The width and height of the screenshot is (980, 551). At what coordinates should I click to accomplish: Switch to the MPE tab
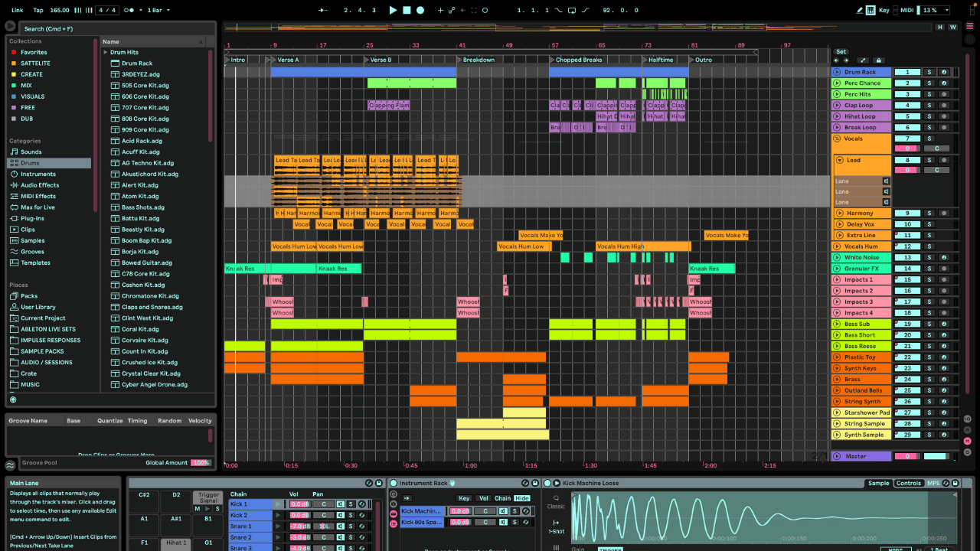pyautogui.click(x=933, y=483)
